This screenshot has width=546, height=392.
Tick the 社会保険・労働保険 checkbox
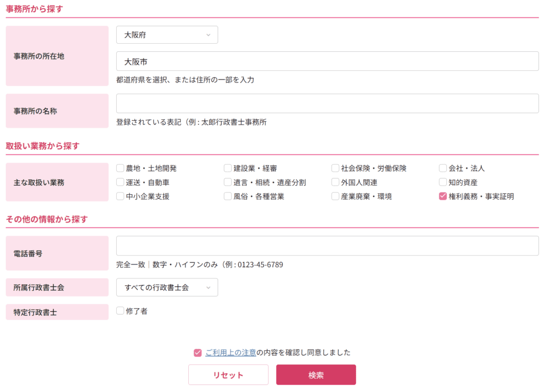click(335, 169)
